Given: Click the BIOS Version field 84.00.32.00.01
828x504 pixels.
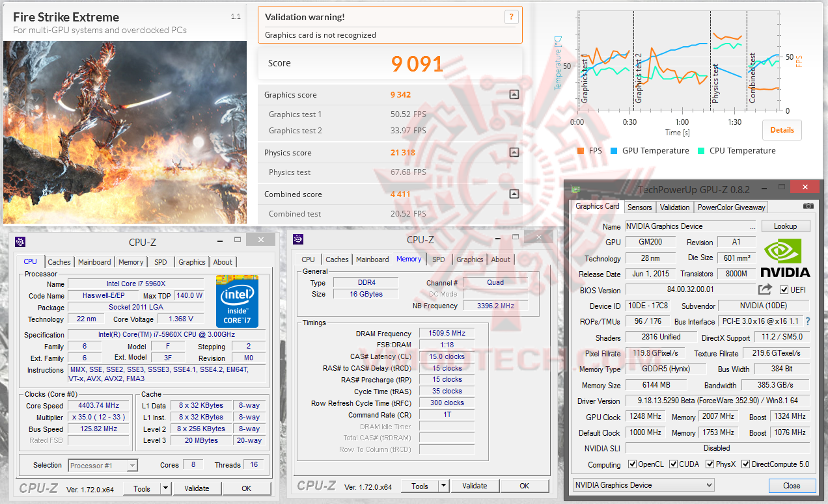Looking at the screenshot, I should 690,290.
